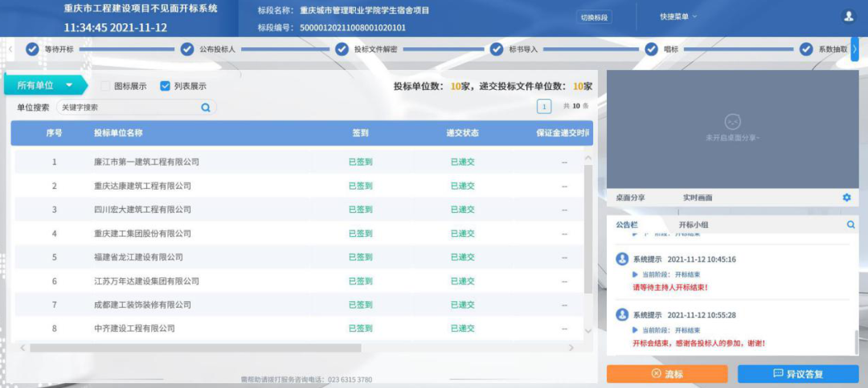
Task: Click the bulletin board's vertical scrollbar
Action: click(x=857, y=341)
